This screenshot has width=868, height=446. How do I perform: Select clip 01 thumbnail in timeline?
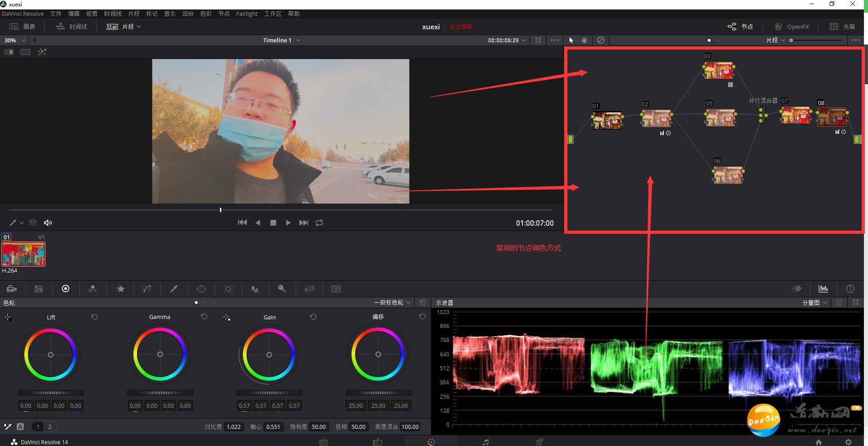click(x=23, y=254)
